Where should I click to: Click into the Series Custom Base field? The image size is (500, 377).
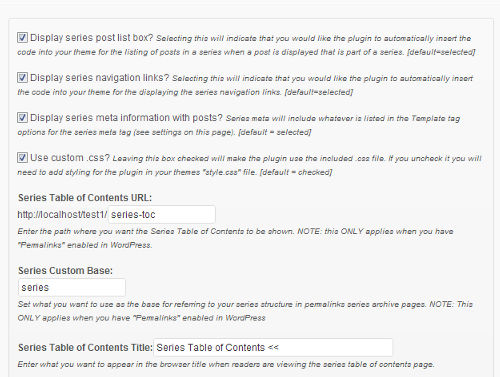point(72,287)
